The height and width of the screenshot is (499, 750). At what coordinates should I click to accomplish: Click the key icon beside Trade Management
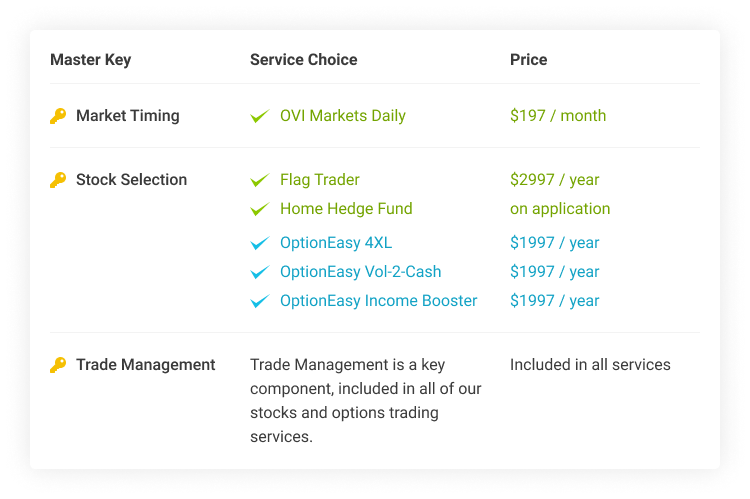pyautogui.click(x=58, y=365)
